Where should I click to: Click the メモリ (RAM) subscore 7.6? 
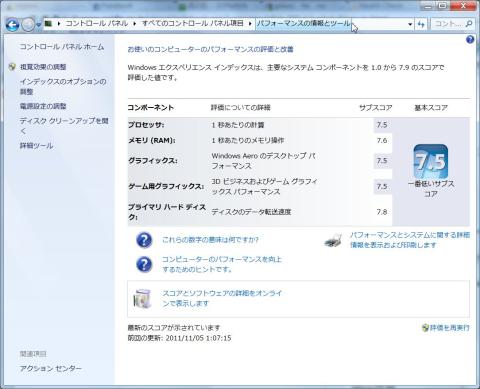[382, 141]
